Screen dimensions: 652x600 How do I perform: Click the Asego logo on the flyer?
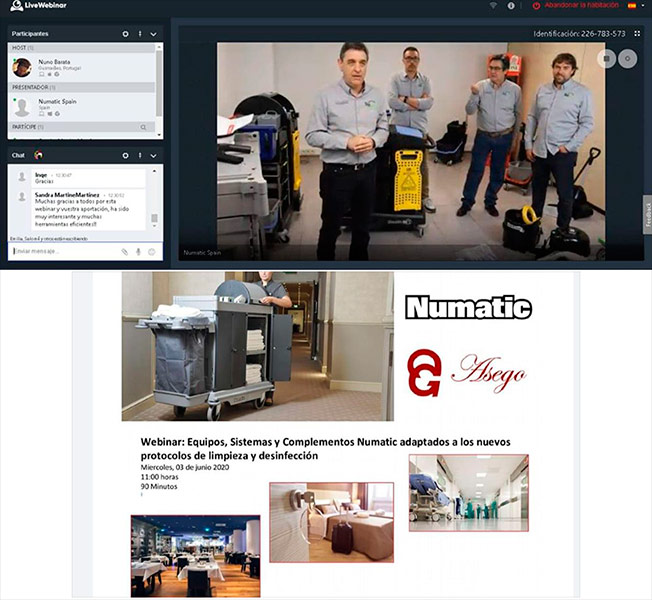(x=467, y=373)
